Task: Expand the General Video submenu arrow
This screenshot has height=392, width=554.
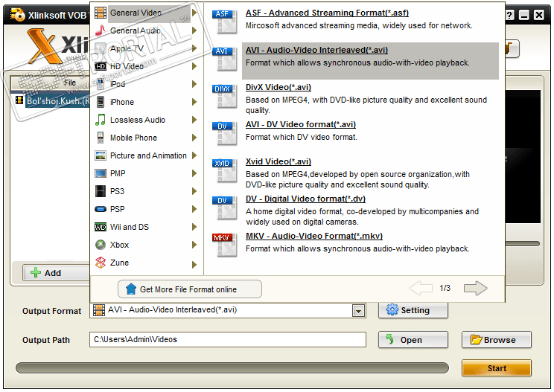Action: click(x=194, y=13)
